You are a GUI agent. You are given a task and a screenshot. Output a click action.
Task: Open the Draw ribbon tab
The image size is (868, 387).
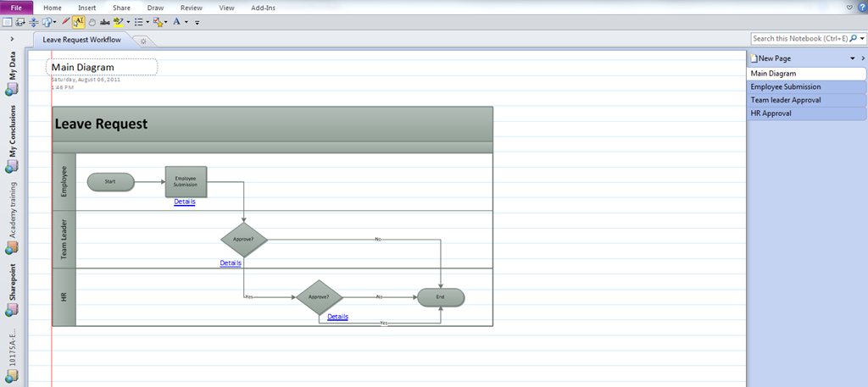click(x=155, y=7)
